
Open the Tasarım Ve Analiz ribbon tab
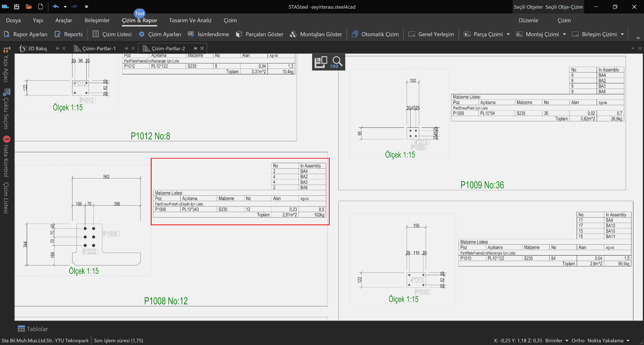click(x=190, y=20)
